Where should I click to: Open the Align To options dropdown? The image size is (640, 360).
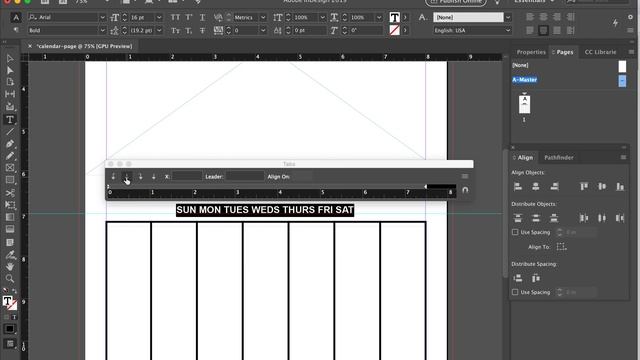(562, 247)
